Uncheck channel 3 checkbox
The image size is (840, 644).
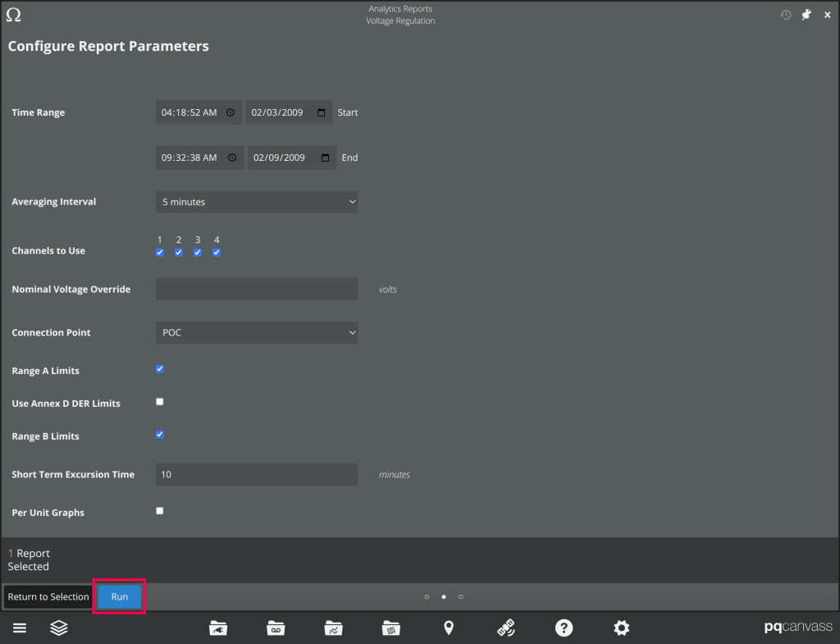click(x=198, y=253)
